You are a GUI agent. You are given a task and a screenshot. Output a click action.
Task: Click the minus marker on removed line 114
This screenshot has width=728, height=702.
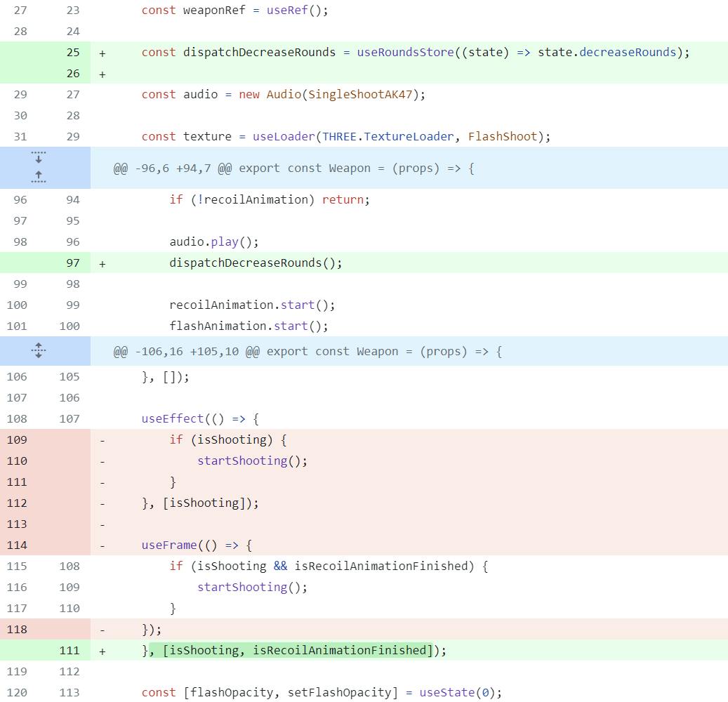(102, 545)
